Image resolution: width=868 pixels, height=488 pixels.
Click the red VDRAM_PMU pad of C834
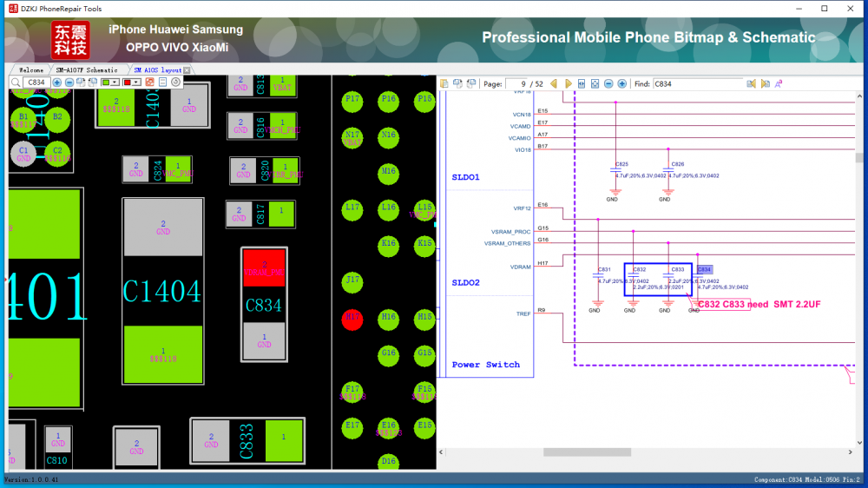(264, 268)
